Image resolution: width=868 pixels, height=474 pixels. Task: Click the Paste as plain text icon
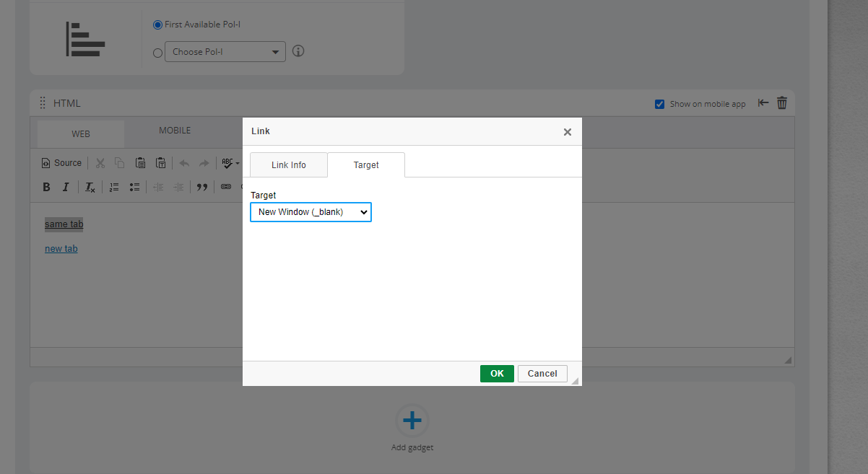(x=161, y=163)
